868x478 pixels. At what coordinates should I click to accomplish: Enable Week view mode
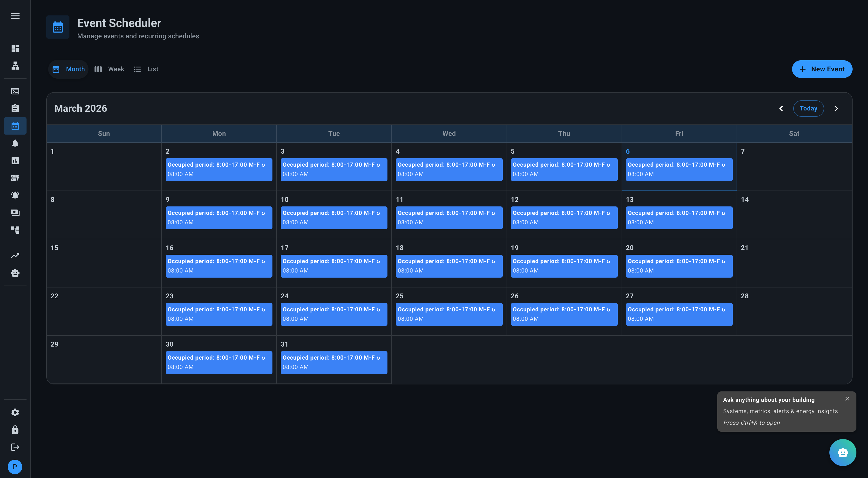109,69
